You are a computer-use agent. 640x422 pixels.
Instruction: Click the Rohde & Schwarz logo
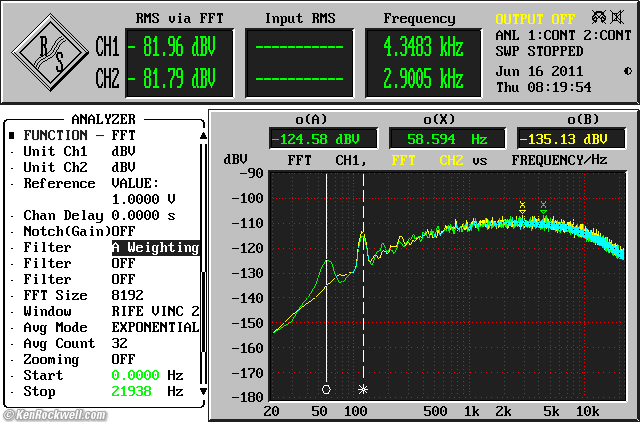click(52, 52)
